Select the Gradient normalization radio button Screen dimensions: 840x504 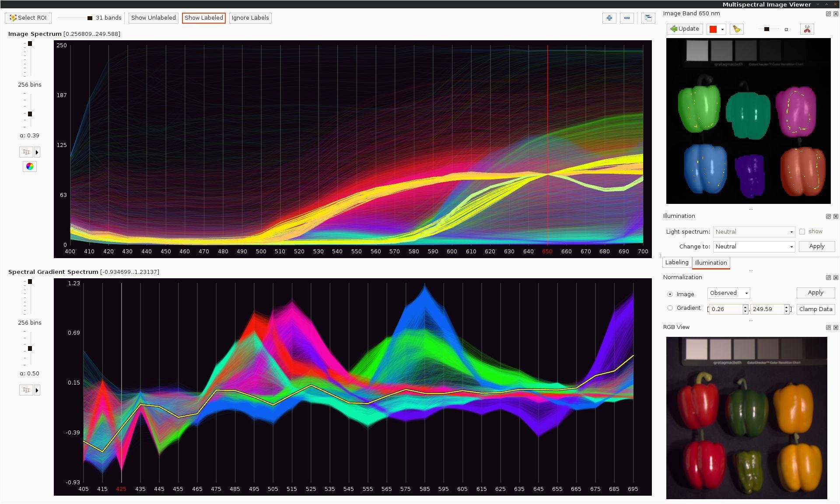click(x=670, y=308)
